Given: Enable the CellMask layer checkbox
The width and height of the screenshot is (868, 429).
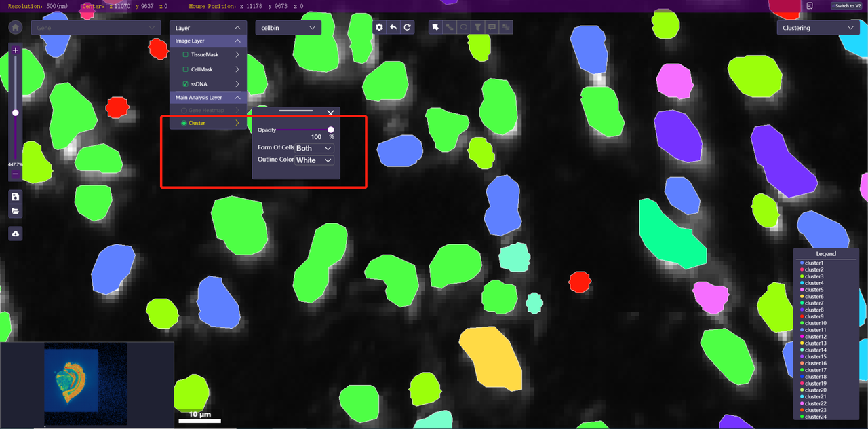Looking at the screenshot, I should pos(186,69).
